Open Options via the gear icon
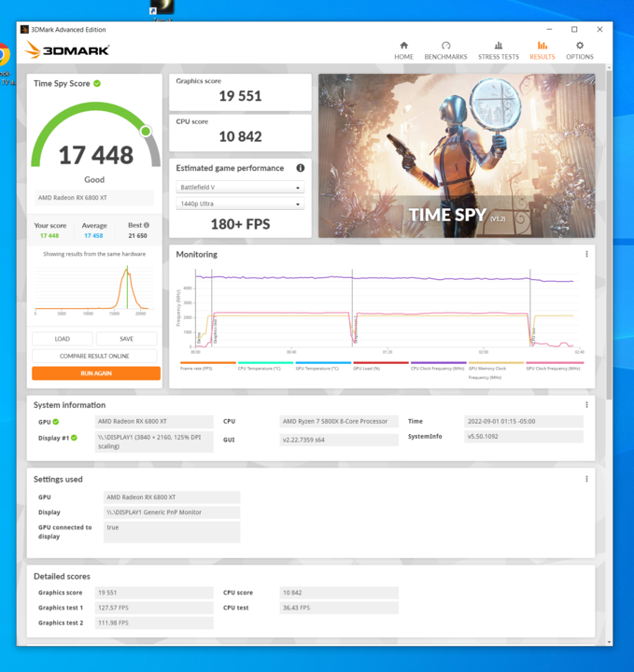Screen dimensions: 634x672 [579, 50]
